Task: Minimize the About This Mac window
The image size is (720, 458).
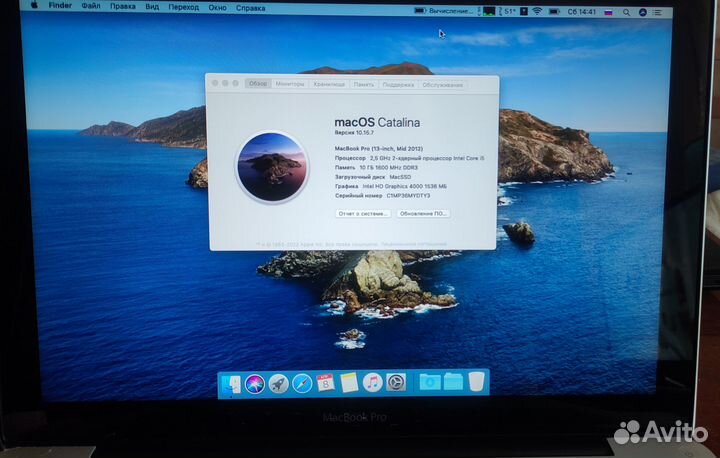Action: click(225, 83)
